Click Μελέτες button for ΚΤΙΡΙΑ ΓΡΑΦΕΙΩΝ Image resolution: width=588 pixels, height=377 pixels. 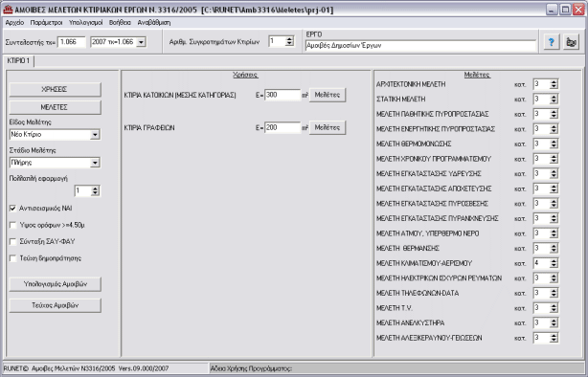327,127
